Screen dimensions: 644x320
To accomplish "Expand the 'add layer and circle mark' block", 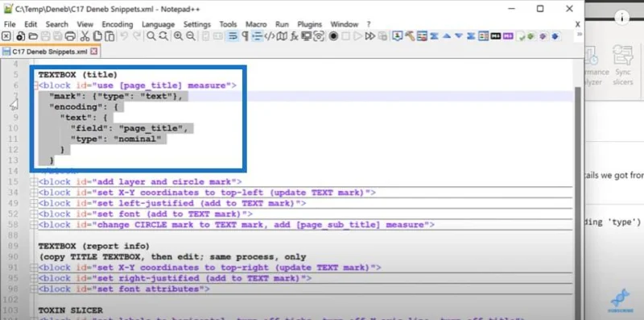I will 35,182.
